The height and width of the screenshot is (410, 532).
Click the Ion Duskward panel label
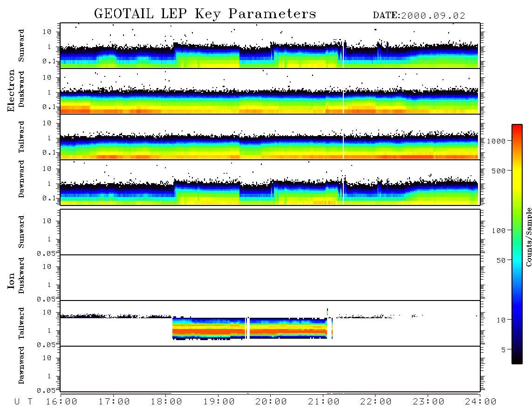pos(21,275)
